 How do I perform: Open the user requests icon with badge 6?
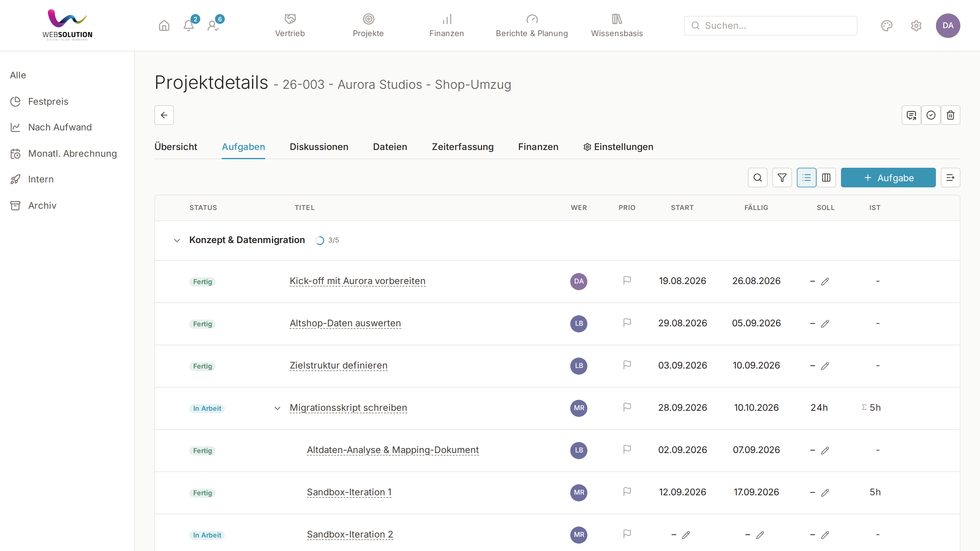pos(213,25)
